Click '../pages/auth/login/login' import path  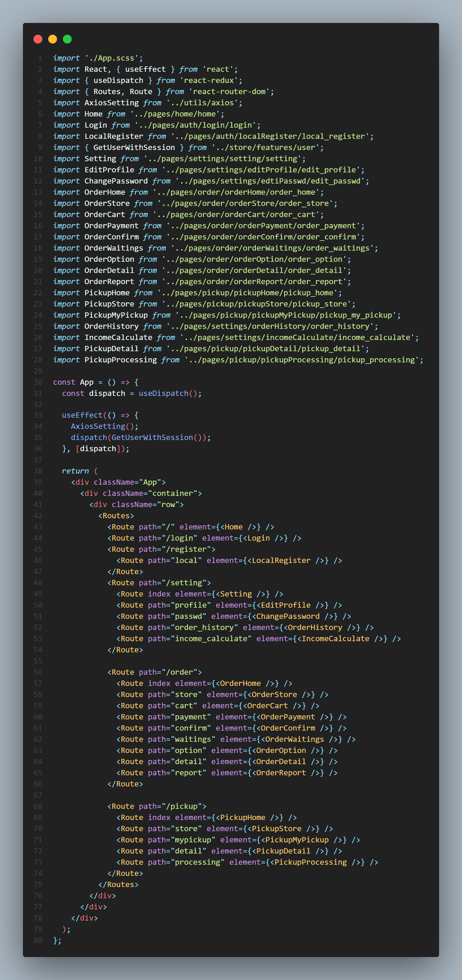195,125
